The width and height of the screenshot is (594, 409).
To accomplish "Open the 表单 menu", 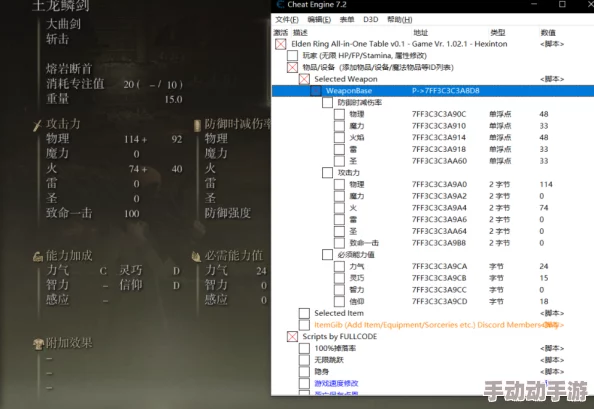I will [x=347, y=19].
